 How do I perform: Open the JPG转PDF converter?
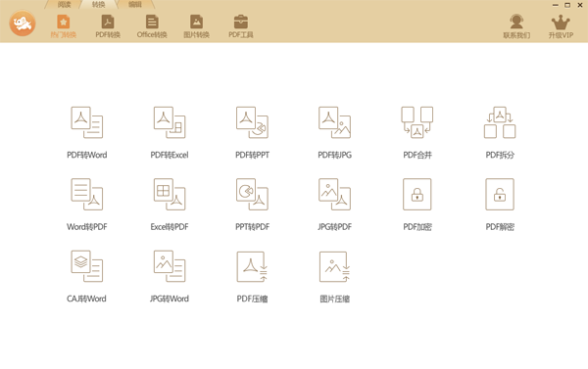point(334,194)
